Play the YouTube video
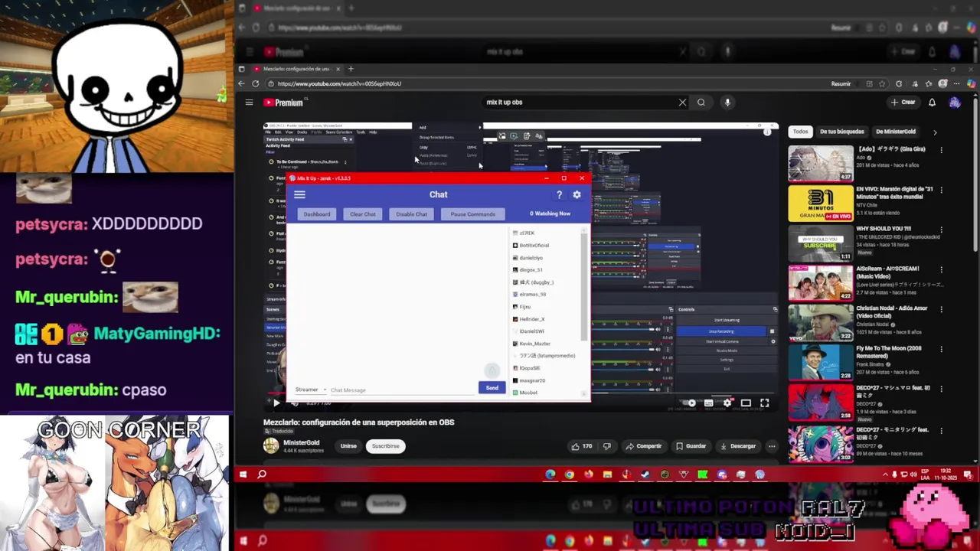The image size is (980, 551). pyautogui.click(x=276, y=403)
